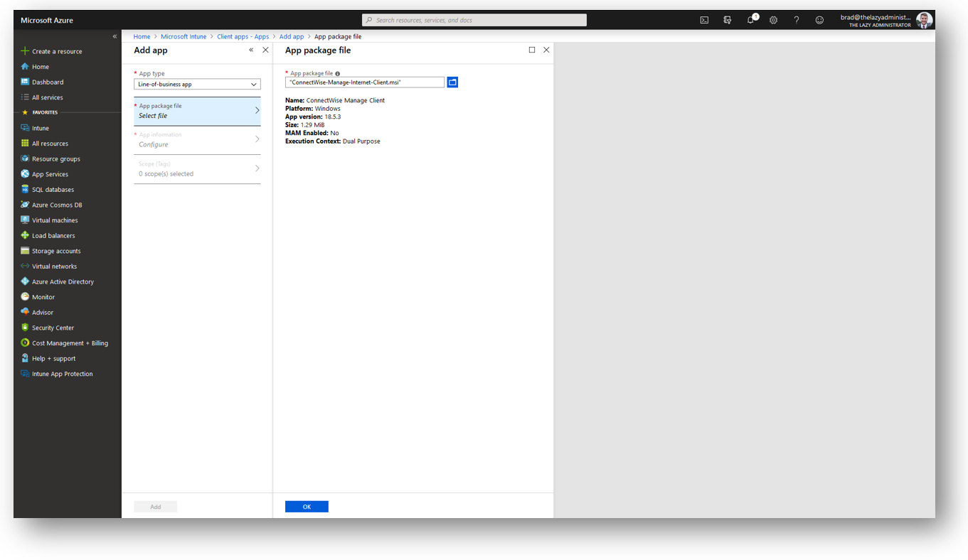Open the feedback smiley icon
The image size is (968, 560).
pos(819,20)
